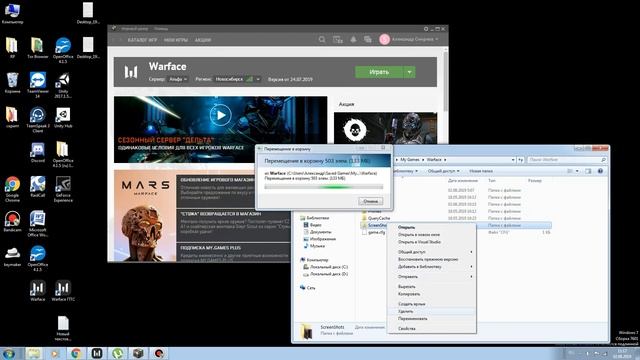The image size is (640, 360).
Task: Click the Explorer search field
Action: click(x=567, y=160)
